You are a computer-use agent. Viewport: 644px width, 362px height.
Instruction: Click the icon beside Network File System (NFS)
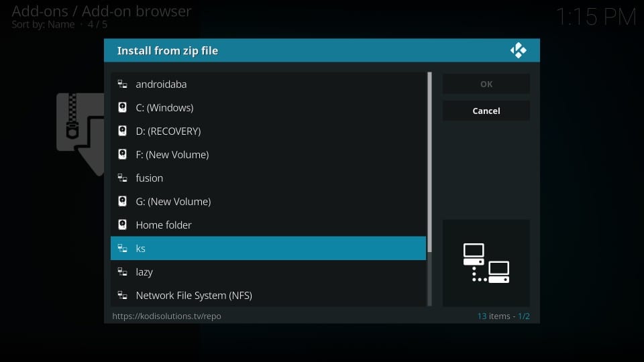pyautogui.click(x=122, y=295)
